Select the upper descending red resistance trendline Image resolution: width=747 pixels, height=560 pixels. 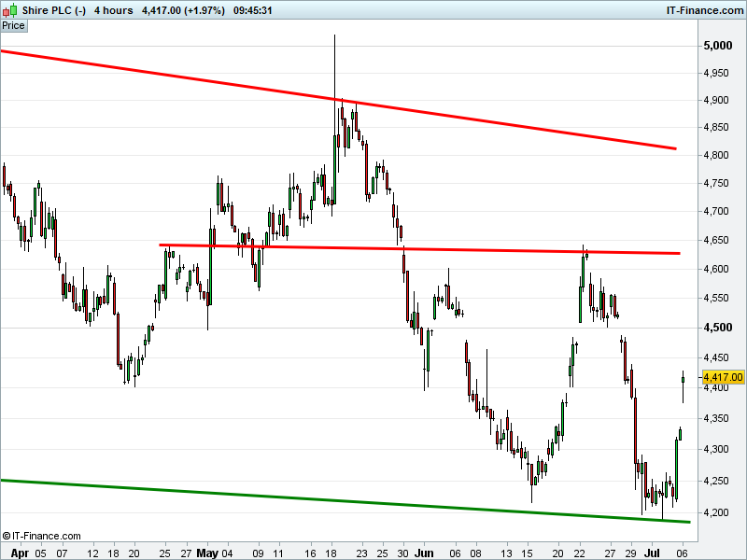338,100
